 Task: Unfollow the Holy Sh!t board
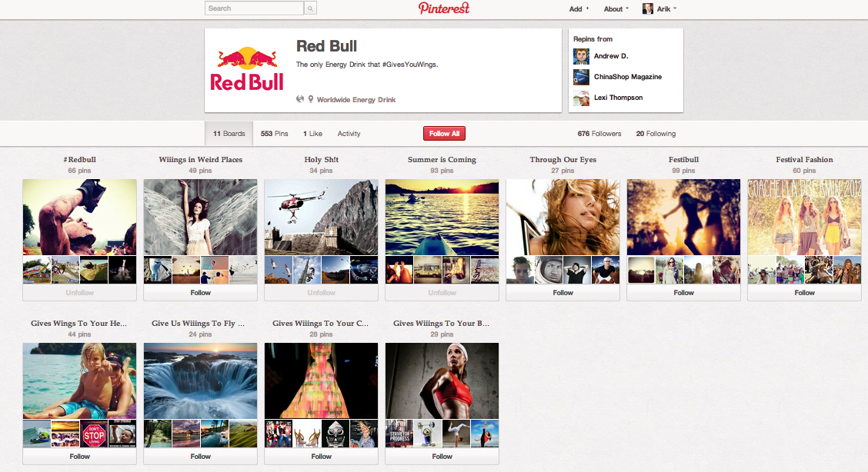click(x=321, y=292)
